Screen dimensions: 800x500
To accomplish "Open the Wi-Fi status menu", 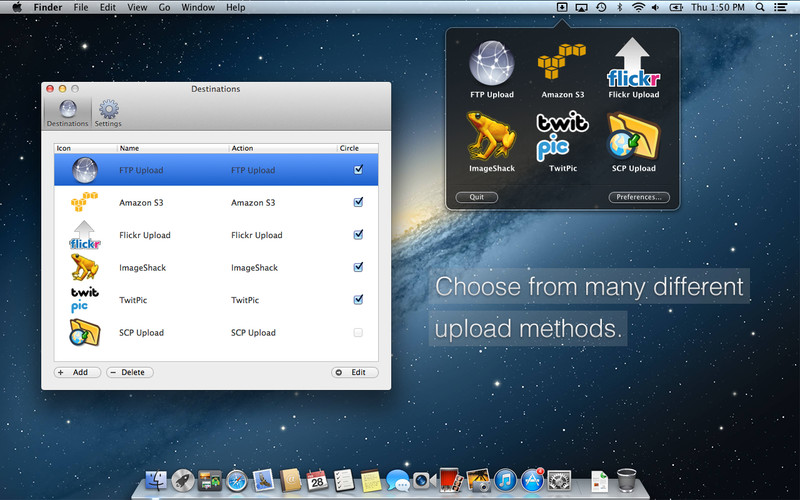I will [x=638, y=7].
